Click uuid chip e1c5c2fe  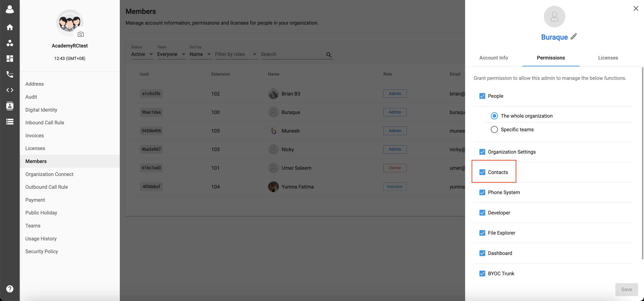click(151, 93)
